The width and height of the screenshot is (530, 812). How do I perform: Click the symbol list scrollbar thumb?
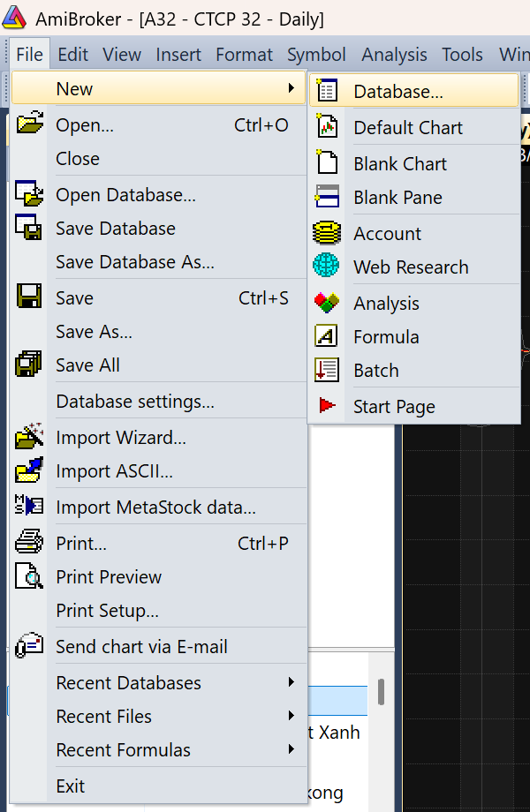pos(381,691)
